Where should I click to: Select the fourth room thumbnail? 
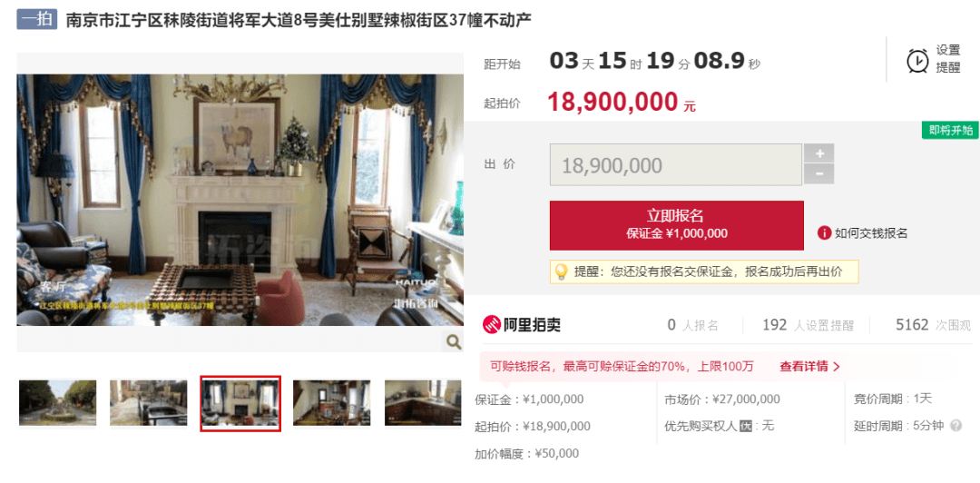coord(332,403)
